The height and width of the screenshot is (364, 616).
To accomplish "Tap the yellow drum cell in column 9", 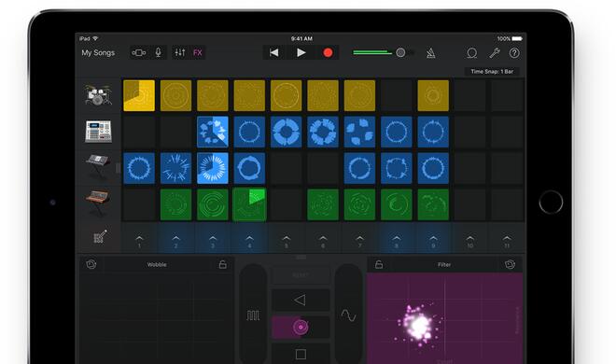I will [x=433, y=95].
